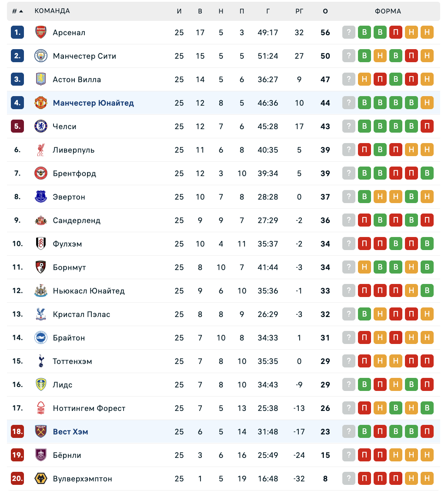Click Brentford's last green В form badge
Image resolution: width=448 pixels, height=494 pixels.
pos(427,174)
